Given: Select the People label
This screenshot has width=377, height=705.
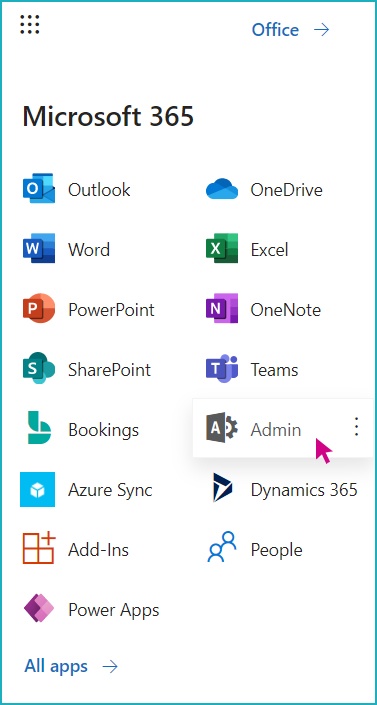Looking at the screenshot, I should [276, 550].
